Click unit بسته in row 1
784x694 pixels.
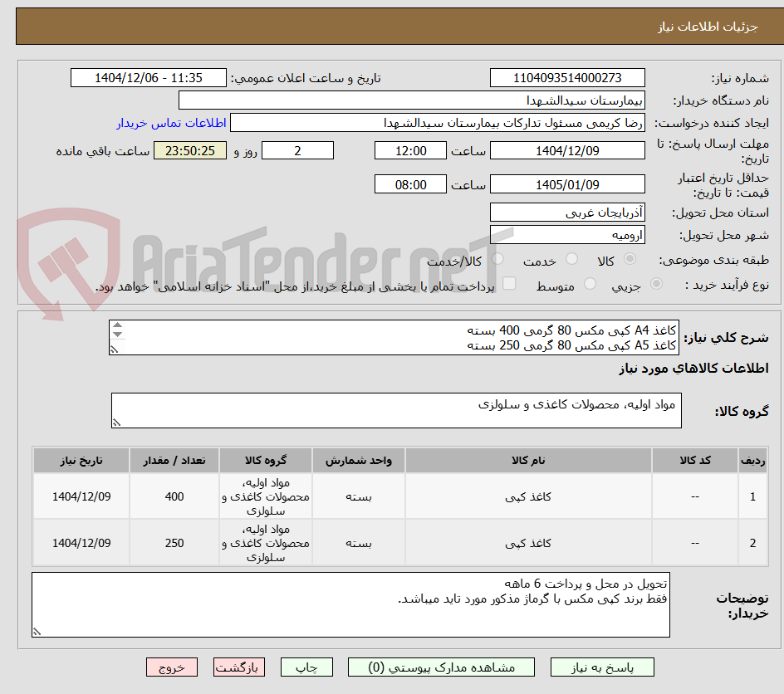click(x=359, y=496)
